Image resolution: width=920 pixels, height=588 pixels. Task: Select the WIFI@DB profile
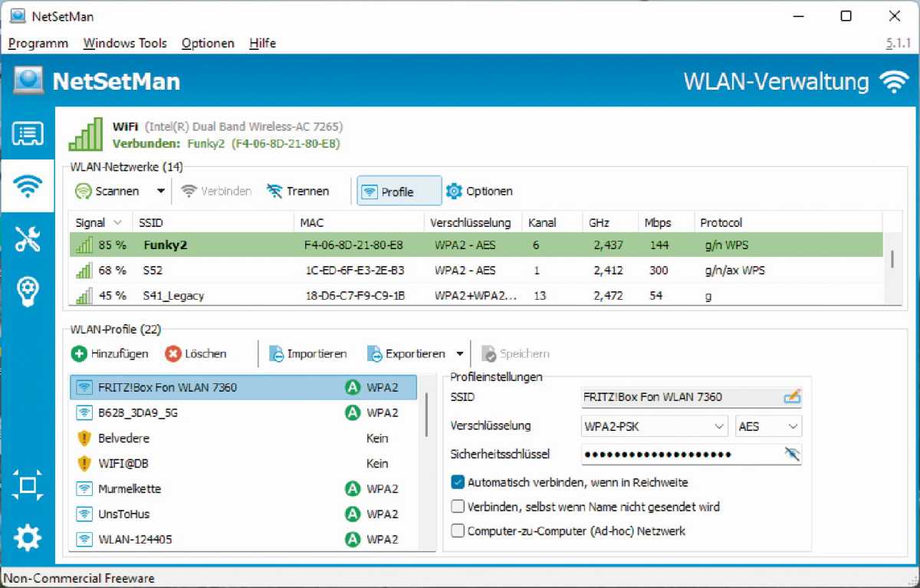pos(244,464)
